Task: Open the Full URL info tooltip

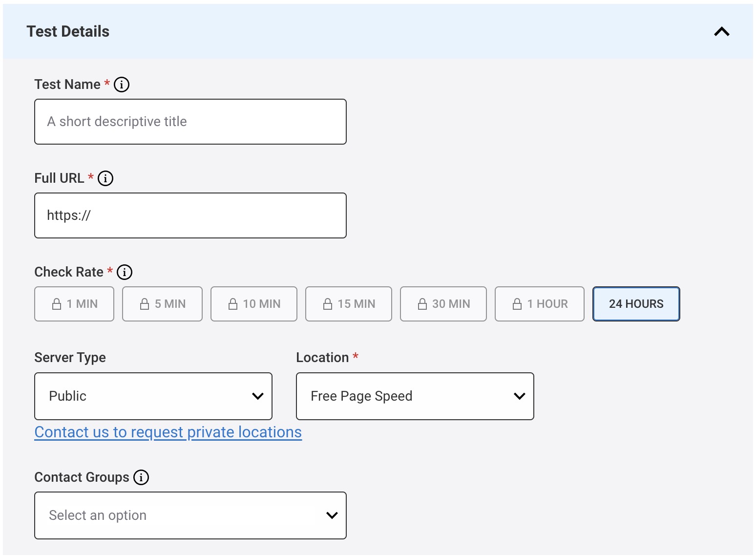Action: click(105, 178)
